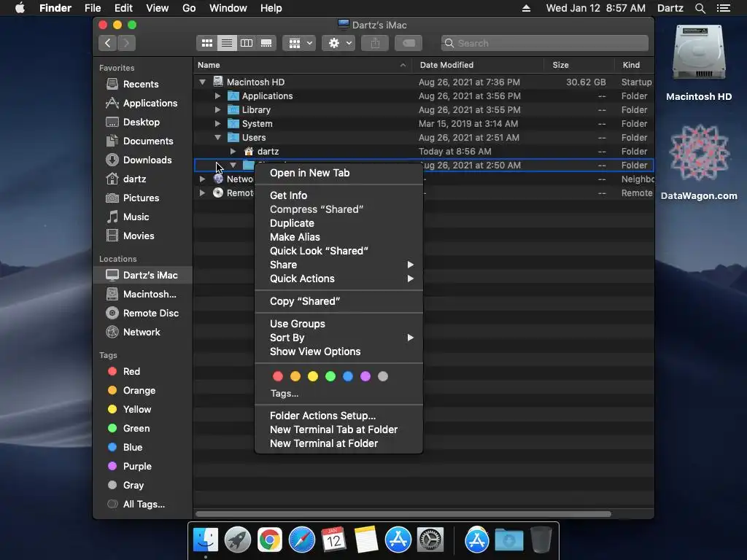The width and height of the screenshot is (747, 560).
Task: Expand the dartz home folder triangle
Action: [x=233, y=152]
